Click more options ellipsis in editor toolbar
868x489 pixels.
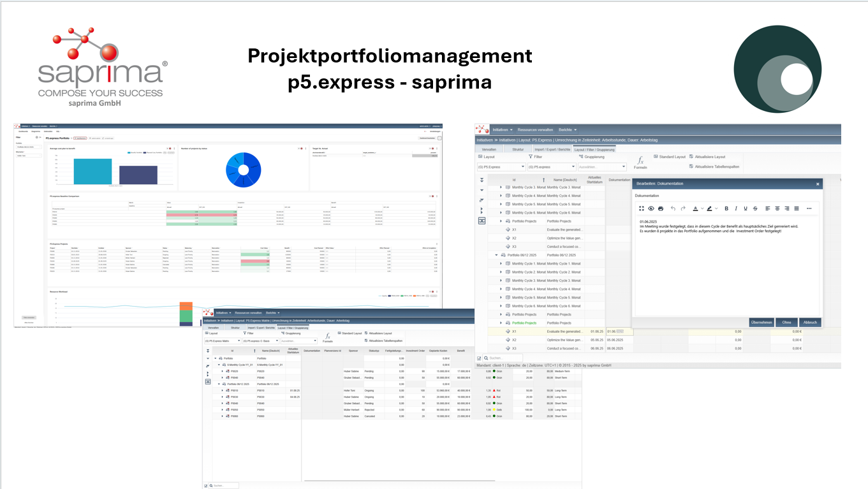tap(809, 208)
